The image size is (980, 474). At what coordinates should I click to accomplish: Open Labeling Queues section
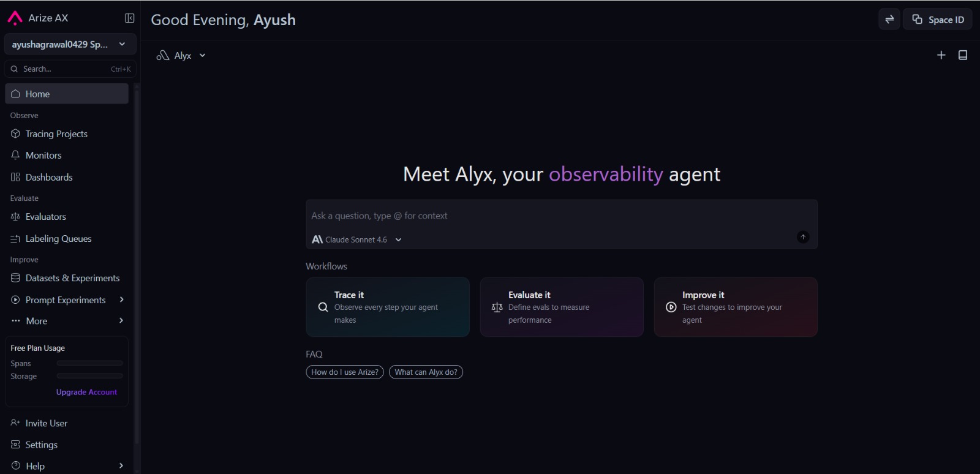(67, 239)
